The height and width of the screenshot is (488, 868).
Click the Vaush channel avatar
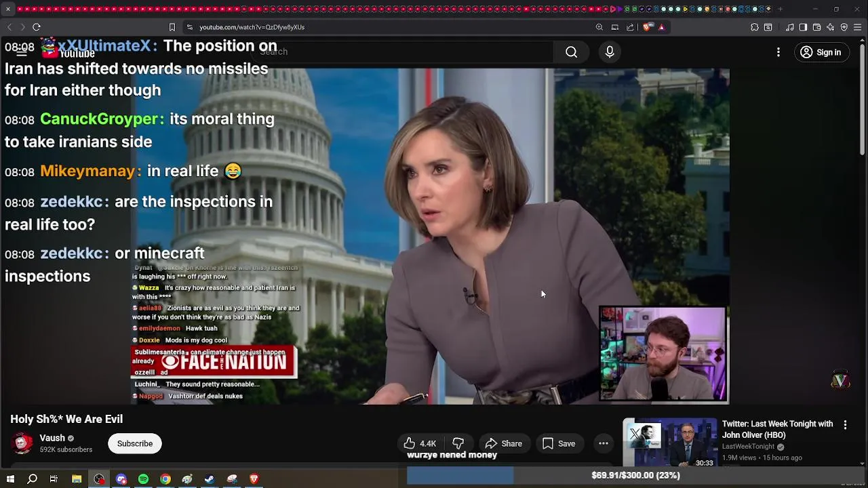tap(23, 443)
